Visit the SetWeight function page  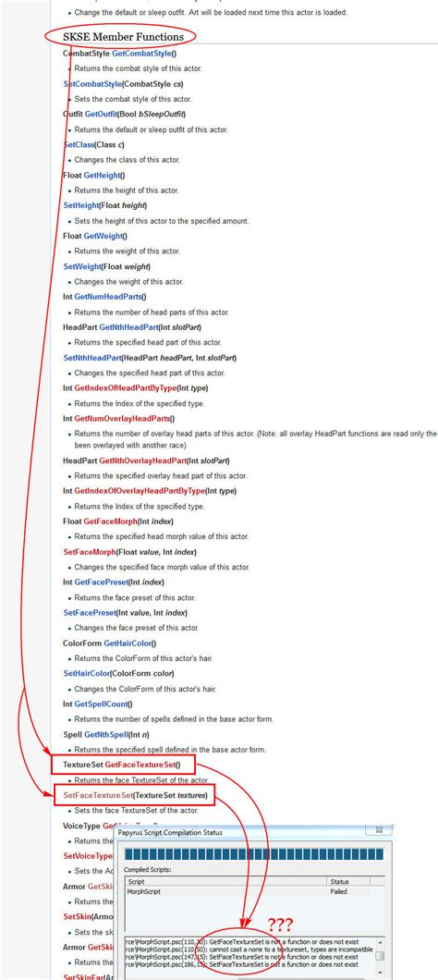[x=82, y=266]
